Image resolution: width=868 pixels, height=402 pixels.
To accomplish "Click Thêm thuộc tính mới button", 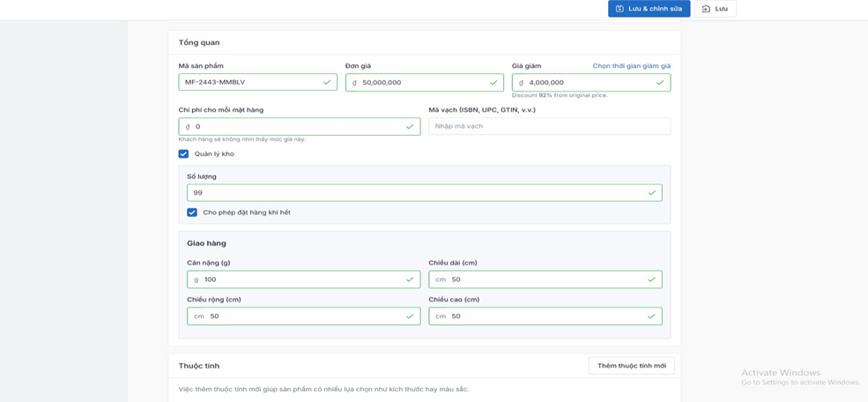I will (x=631, y=366).
